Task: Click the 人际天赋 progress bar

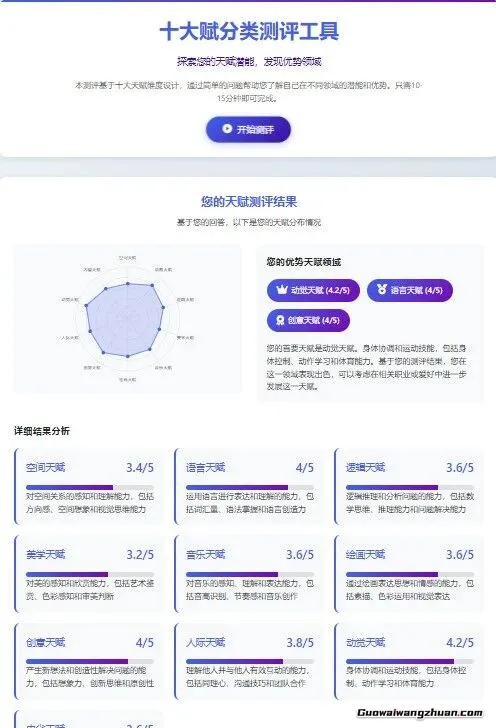Action: 250,661
